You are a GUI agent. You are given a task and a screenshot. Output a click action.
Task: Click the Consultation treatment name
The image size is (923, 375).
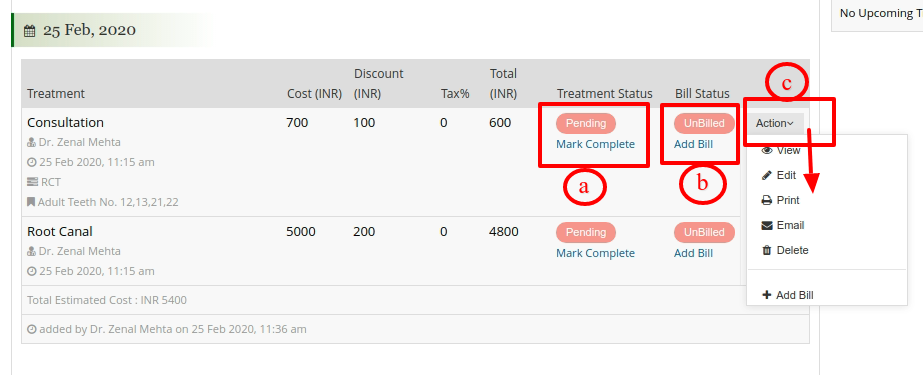tap(65, 122)
